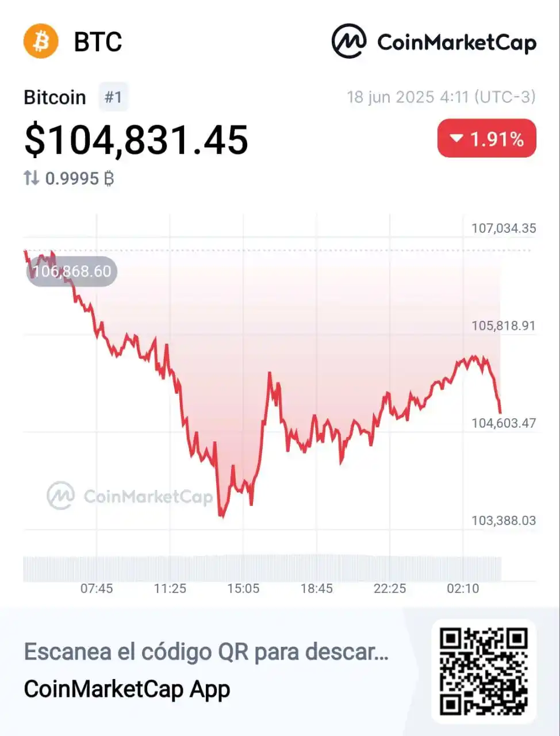Click the 107,034.35 price axis label

tap(504, 228)
